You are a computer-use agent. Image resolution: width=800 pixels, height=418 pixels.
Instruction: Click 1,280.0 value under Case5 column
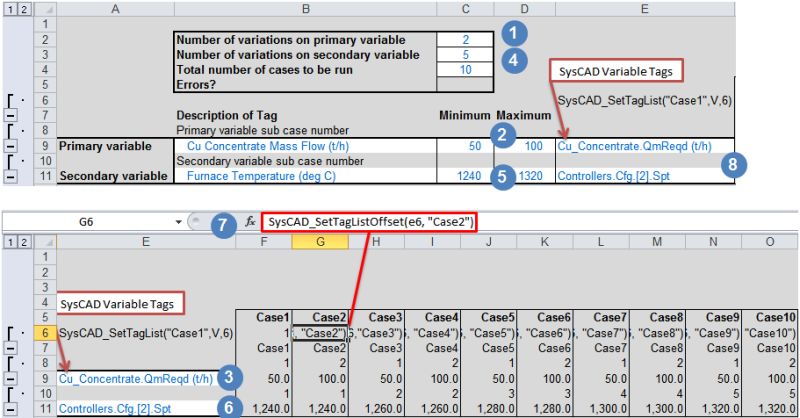pos(488,409)
